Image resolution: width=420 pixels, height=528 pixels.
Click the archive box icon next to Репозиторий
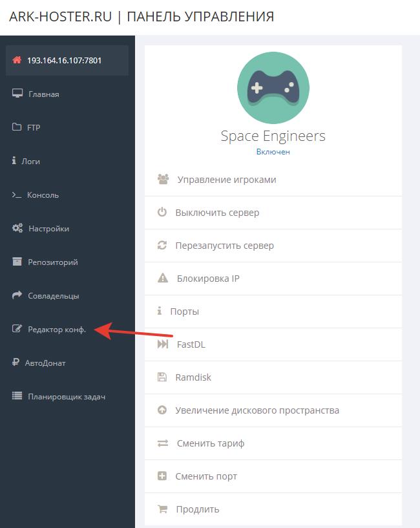click(17, 261)
